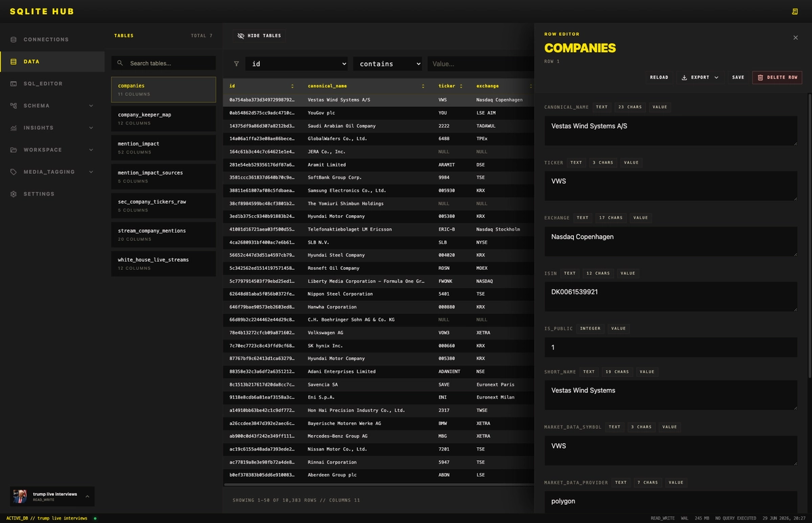Click the trash icon on Delete Row
Screen dimensions: 812x523
pos(761,77)
